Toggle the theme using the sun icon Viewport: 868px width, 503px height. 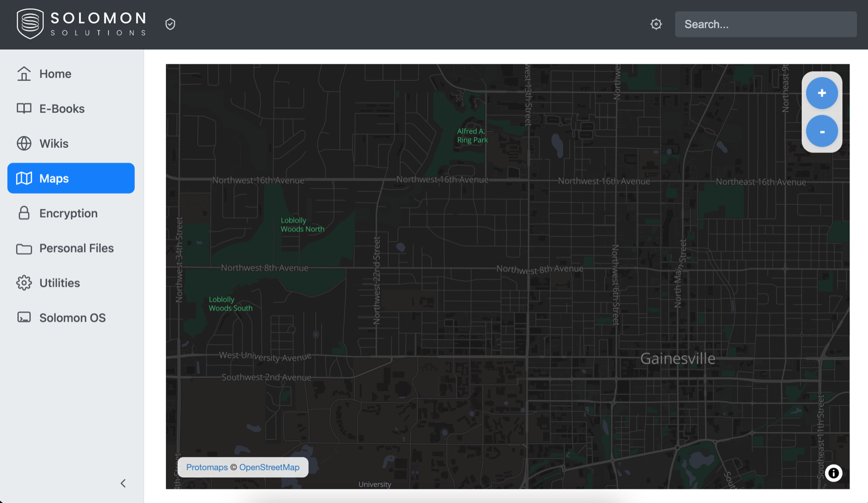pyautogui.click(x=656, y=24)
